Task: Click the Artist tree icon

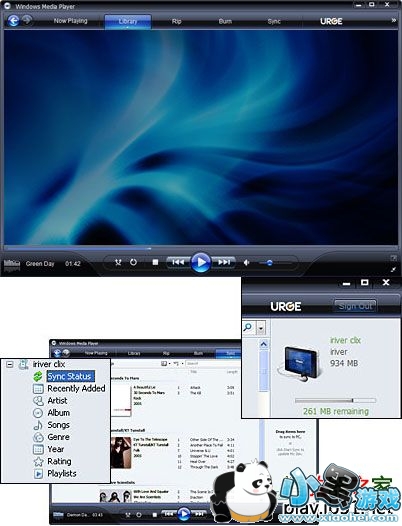Action: click(x=38, y=401)
